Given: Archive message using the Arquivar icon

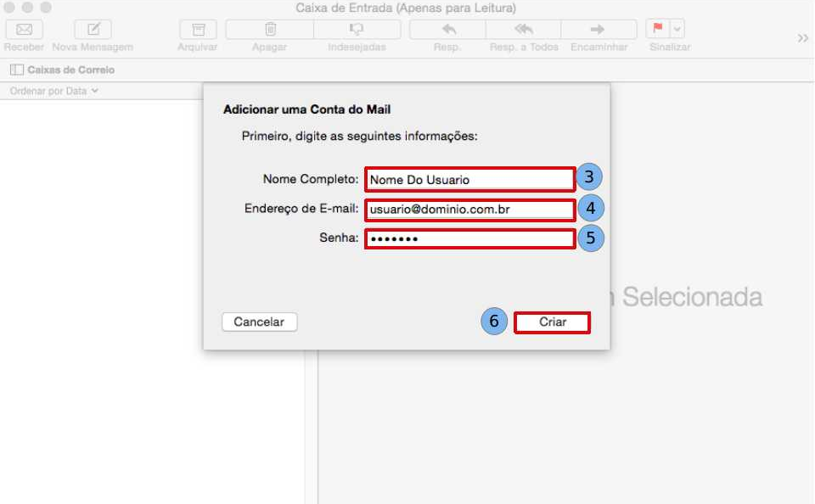Looking at the screenshot, I should (x=198, y=30).
